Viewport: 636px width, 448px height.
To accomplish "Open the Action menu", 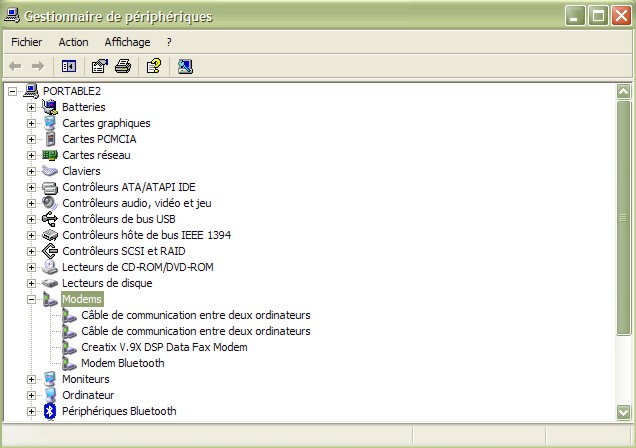I will [73, 42].
